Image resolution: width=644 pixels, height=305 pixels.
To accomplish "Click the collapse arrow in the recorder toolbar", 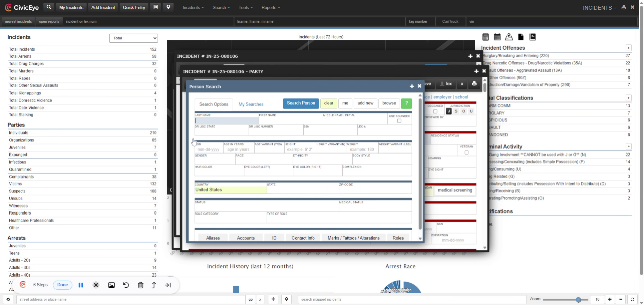I will (x=168, y=285).
